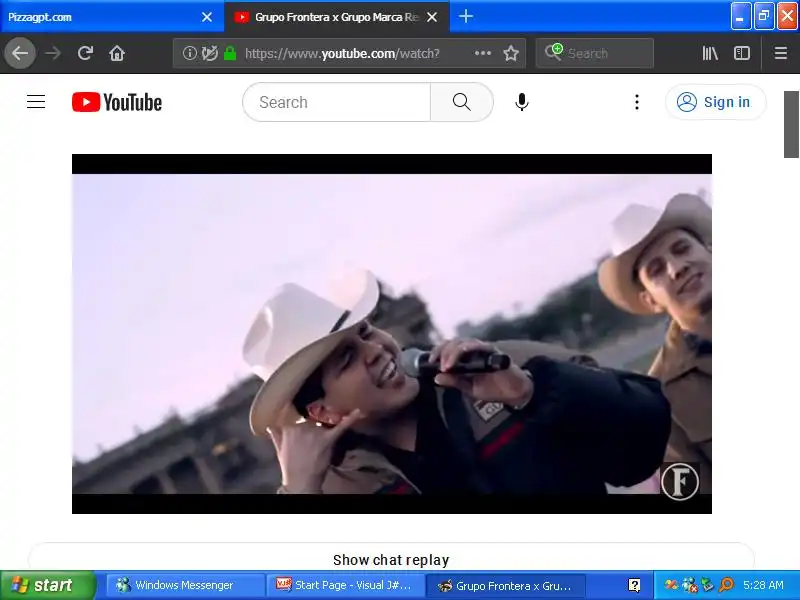Switch to Windows Messenger taskbar item

point(186,585)
